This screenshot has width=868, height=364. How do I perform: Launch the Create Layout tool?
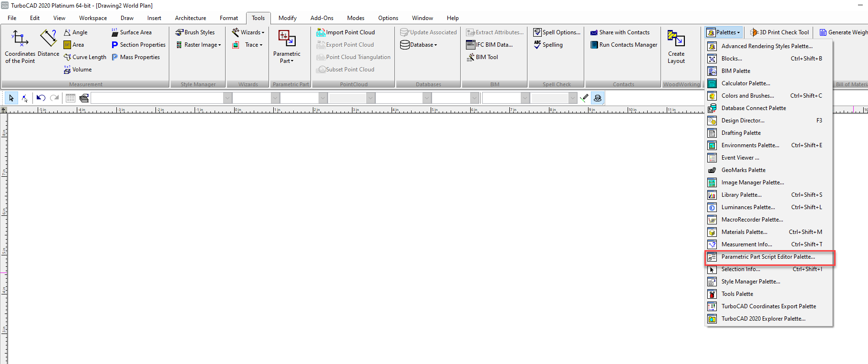676,47
